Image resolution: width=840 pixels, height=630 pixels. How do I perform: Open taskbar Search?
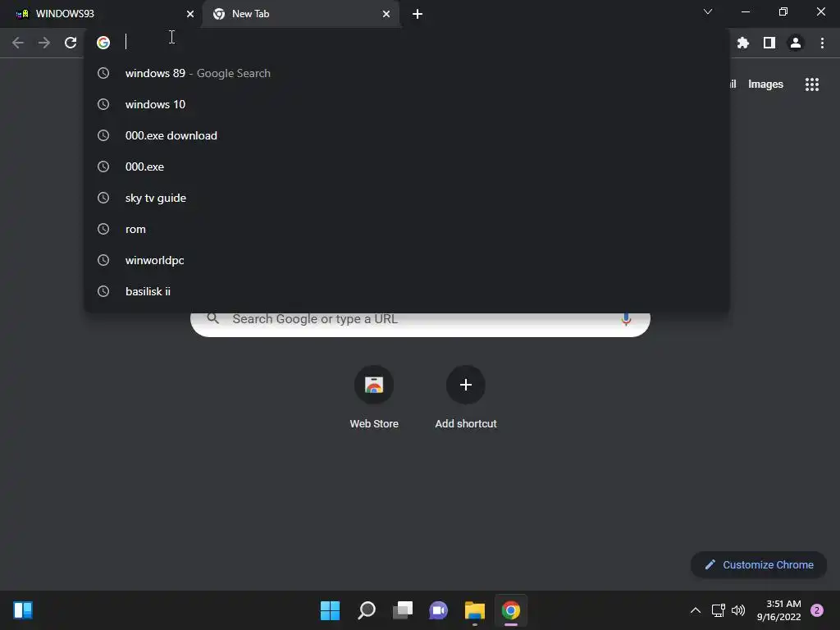point(367,610)
